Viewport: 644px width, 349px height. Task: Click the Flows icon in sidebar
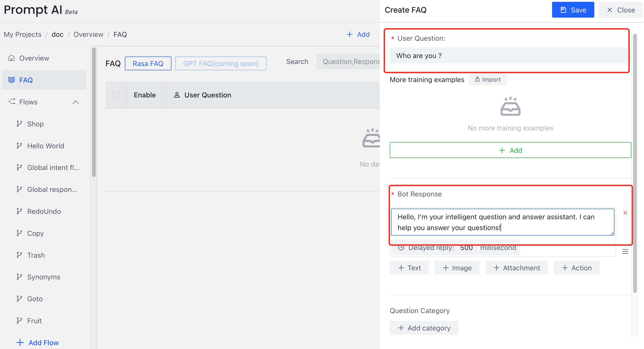(x=12, y=101)
